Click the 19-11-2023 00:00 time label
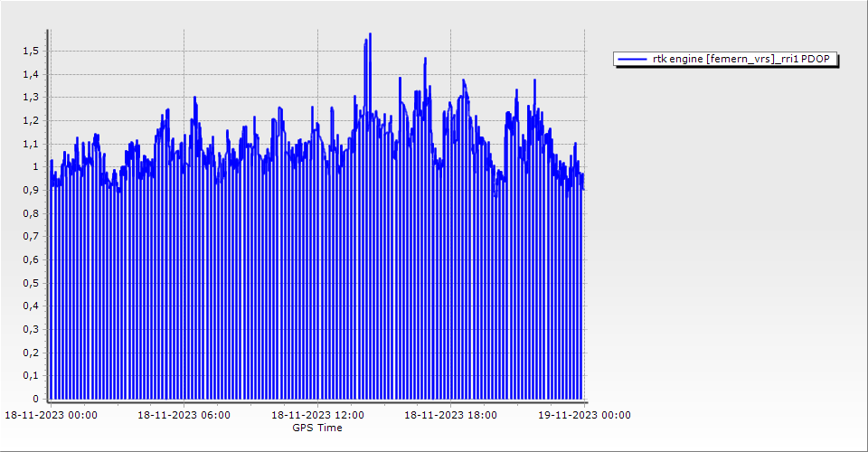 pyautogui.click(x=584, y=416)
